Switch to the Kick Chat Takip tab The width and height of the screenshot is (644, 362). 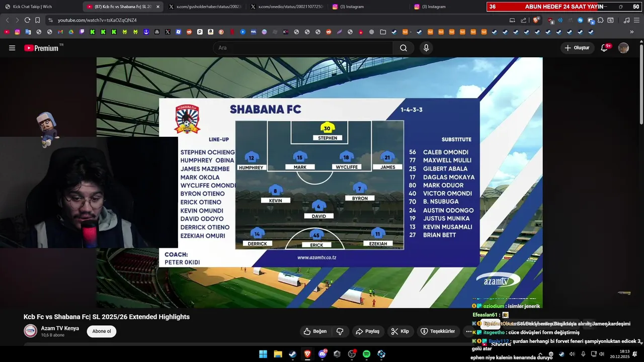[40, 7]
